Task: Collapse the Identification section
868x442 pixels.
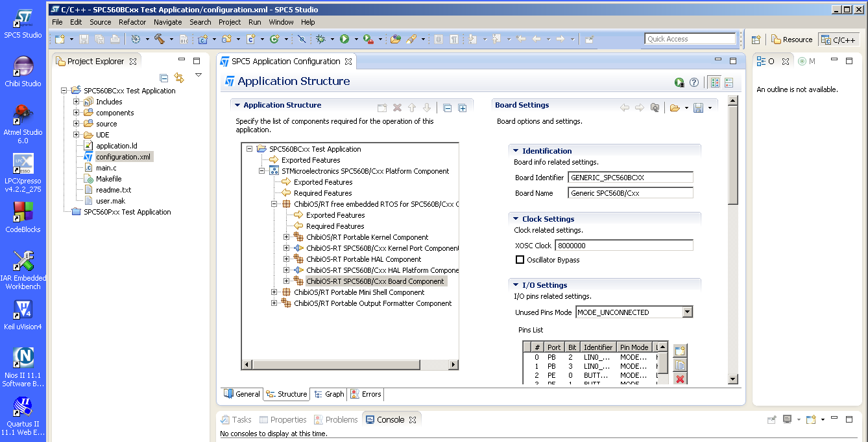Action: [x=515, y=150]
